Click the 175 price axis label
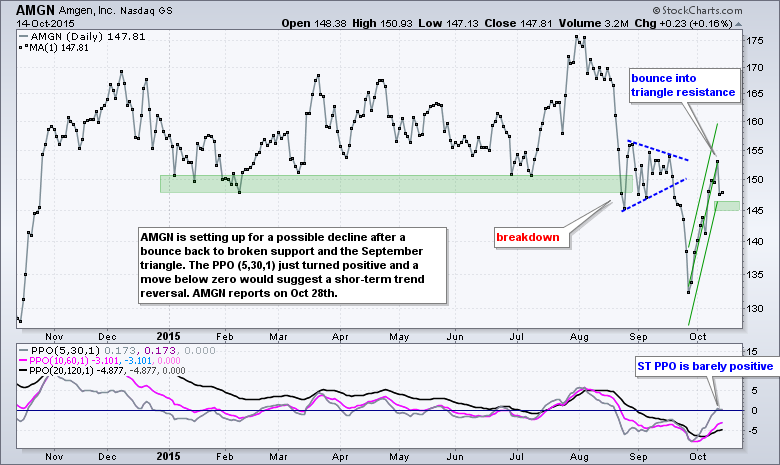The width and height of the screenshot is (780, 465). click(755, 41)
